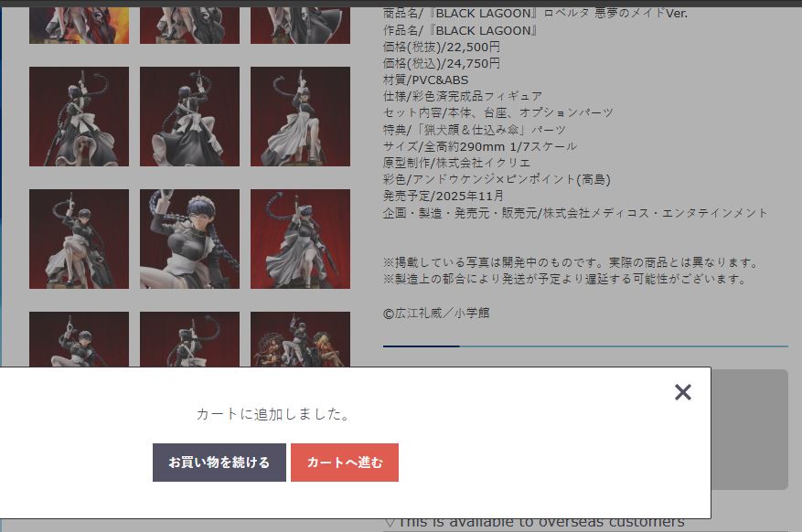
Task: Select セット内容 set contents text line
Action: tap(497, 112)
